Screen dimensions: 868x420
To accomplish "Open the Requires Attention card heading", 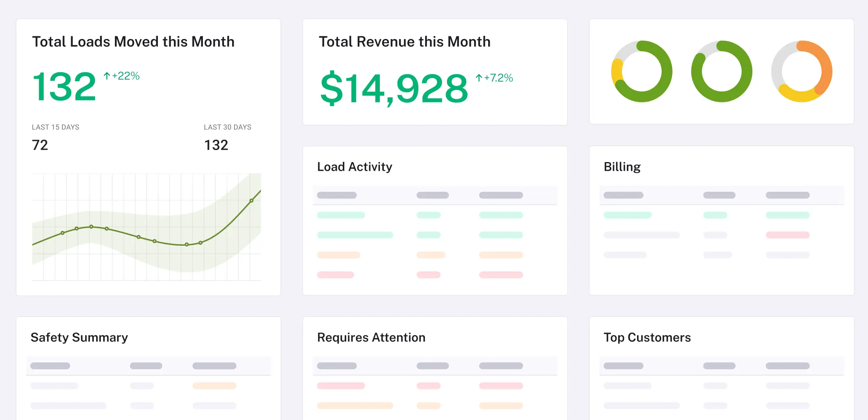I will 371,337.
